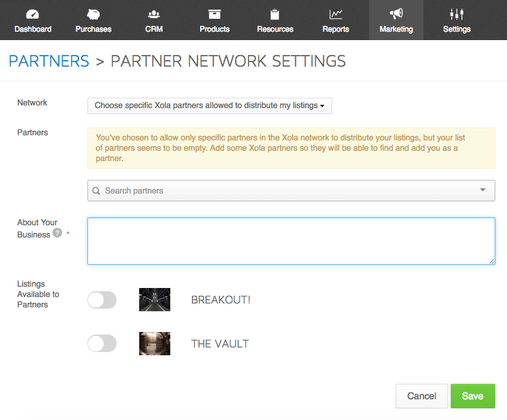The image size is (507, 420).
Task: Click the BREAKOUT! listing title
Action: click(x=221, y=300)
